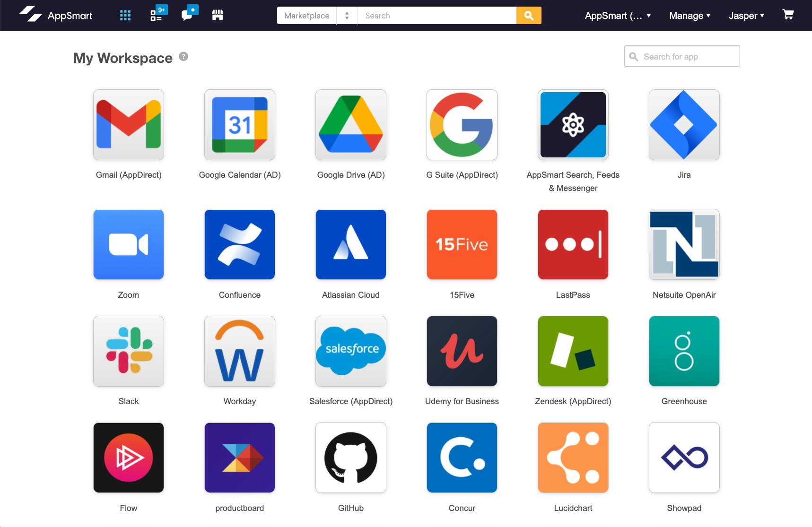This screenshot has height=527, width=812.
Task: Launch Lucidchart app
Action: (573, 458)
